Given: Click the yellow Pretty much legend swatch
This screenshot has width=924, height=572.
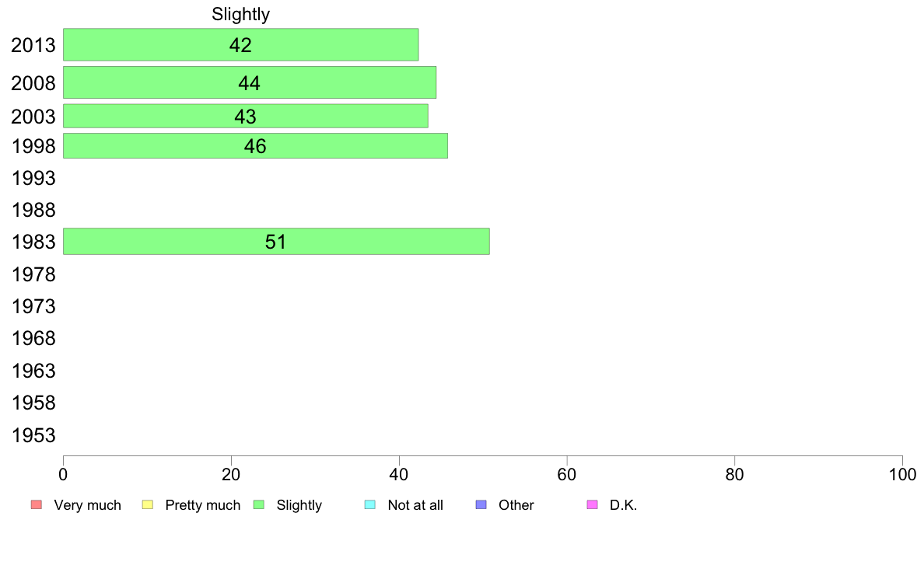Looking at the screenshot, I should pyautogui.click(x=148, y=505).
